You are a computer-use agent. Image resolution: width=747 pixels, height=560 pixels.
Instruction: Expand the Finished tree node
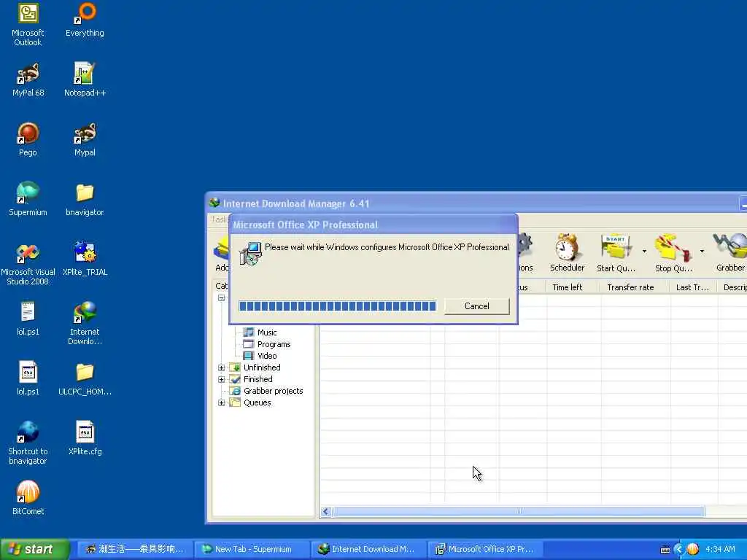coord(222,379)
